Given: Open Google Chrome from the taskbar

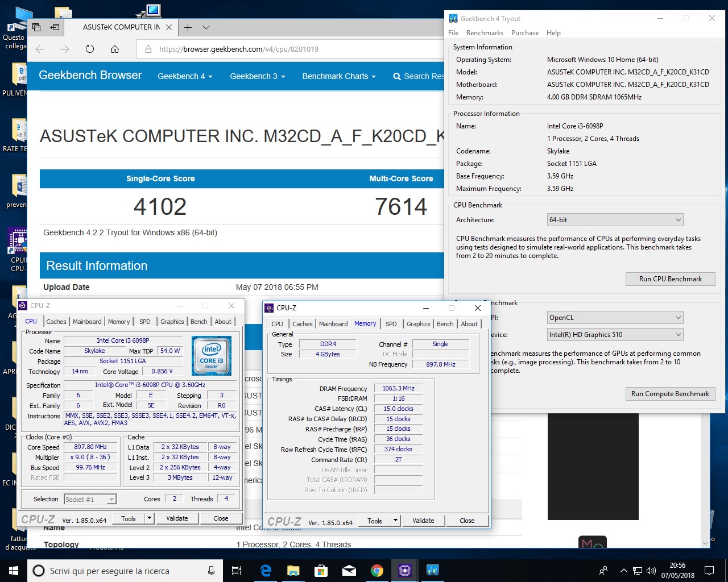Looking at the screenshot, I should tap(377, 571).
